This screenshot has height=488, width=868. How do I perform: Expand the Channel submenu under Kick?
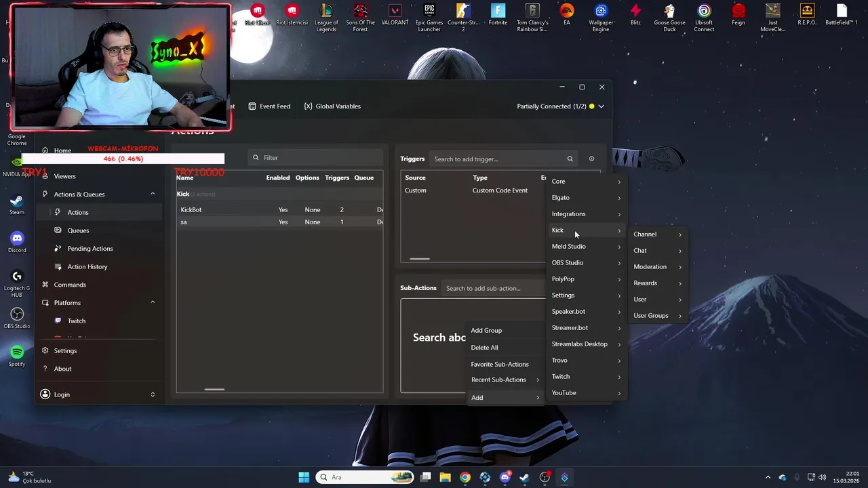point(657,235)
